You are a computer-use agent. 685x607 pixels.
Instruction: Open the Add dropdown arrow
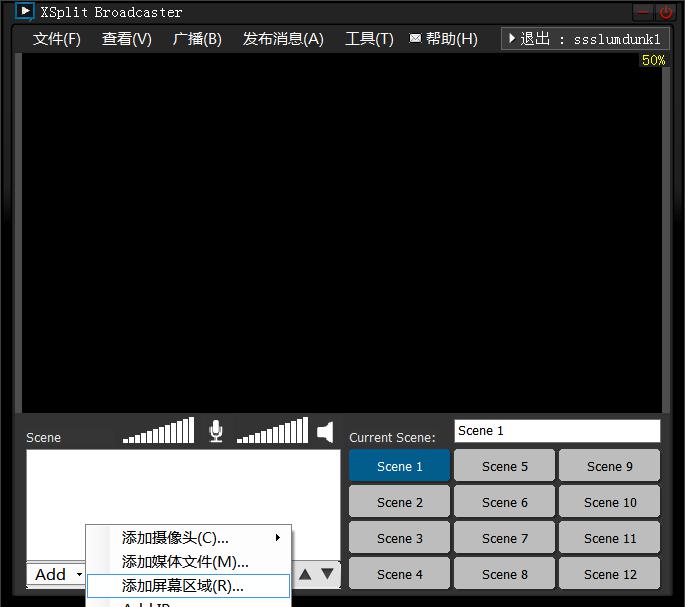click(79, 574)
